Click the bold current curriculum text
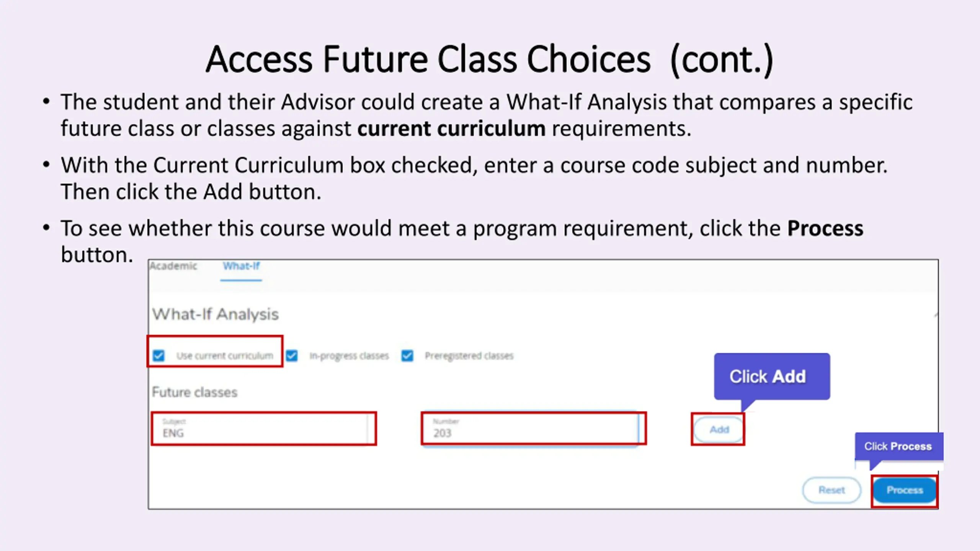The image size is (980, 551). click(451, 129)
